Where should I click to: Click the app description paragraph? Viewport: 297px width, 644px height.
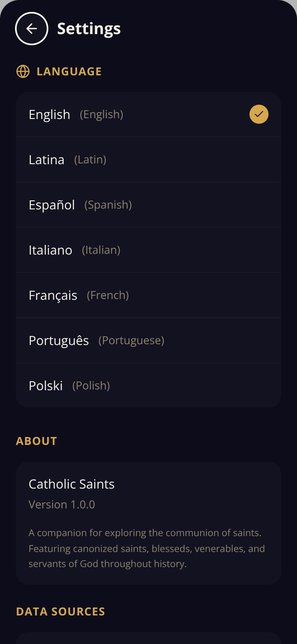147,548
